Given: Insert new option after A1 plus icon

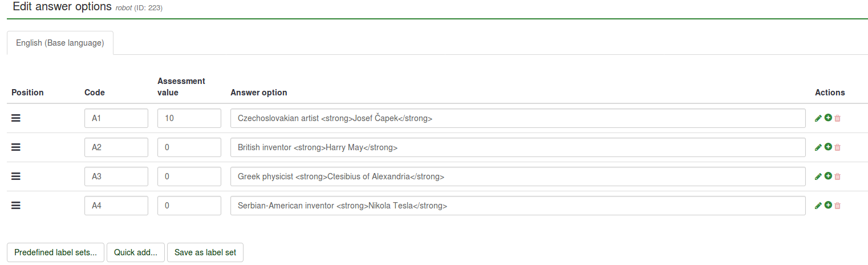Looking at the screenshot, I should [x=828, y=118].
